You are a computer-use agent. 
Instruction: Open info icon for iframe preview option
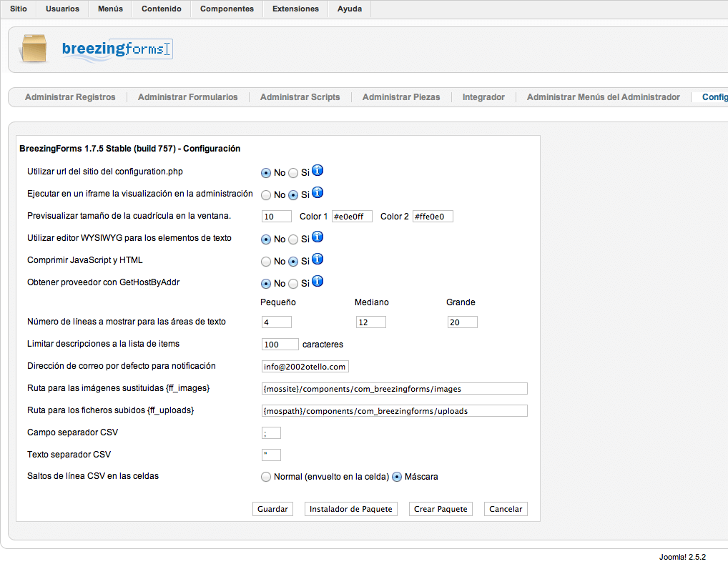coord(318,192)
